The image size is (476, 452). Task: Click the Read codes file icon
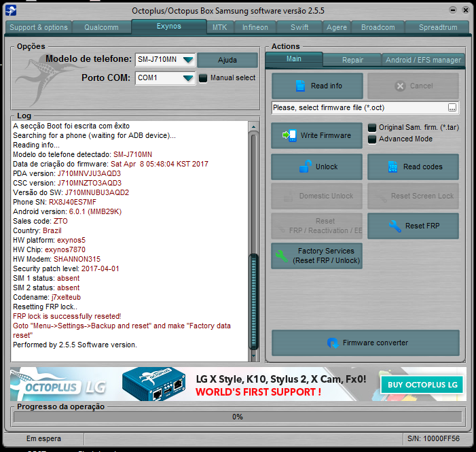(393, 167)
